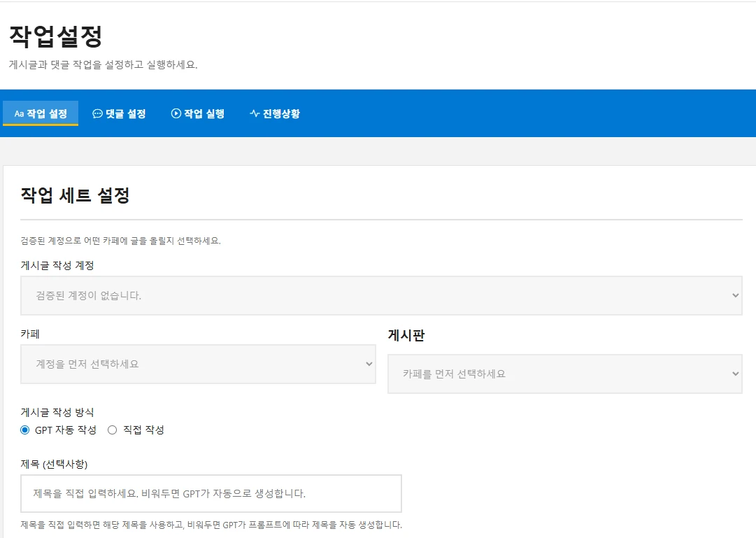Click the Aa icon on 작업 설정 tab

(18, 113)
